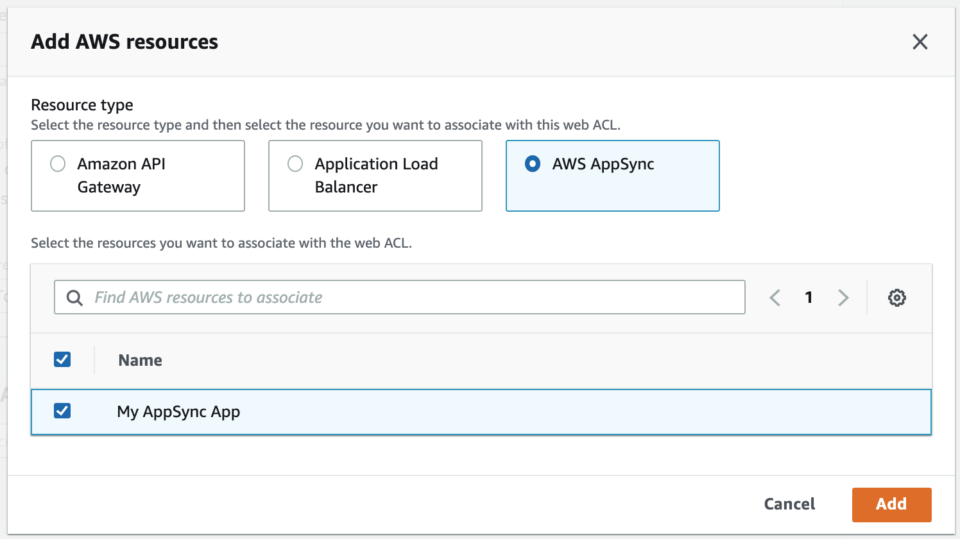Click the Resource type heading
The width and height of the screenshot is (960, 539).
click(82, 105)
